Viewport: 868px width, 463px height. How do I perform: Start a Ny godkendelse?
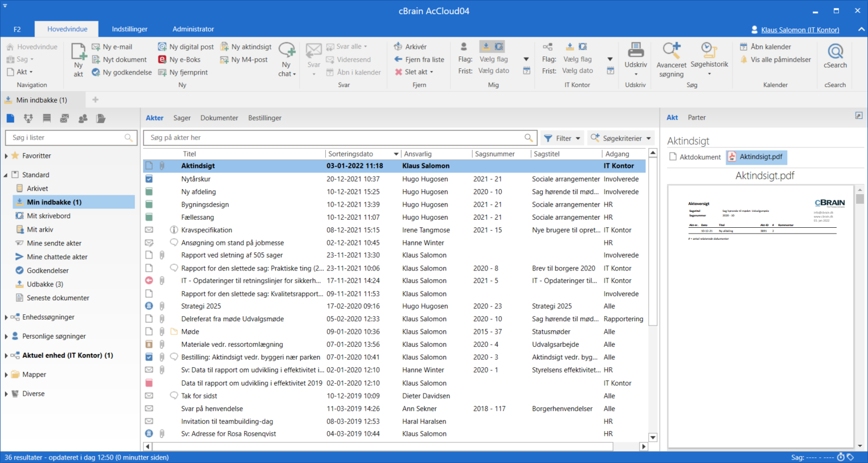(122, 72)
